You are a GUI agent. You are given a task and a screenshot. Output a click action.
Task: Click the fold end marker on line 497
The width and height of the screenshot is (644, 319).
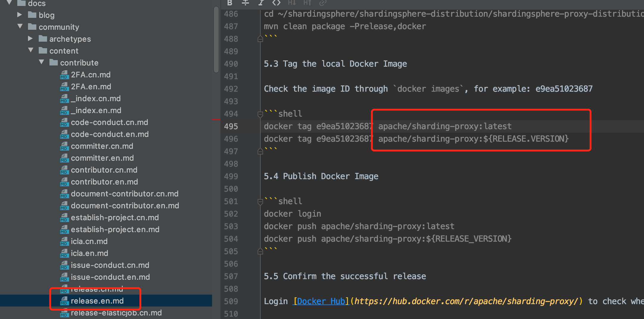point(260,151)
